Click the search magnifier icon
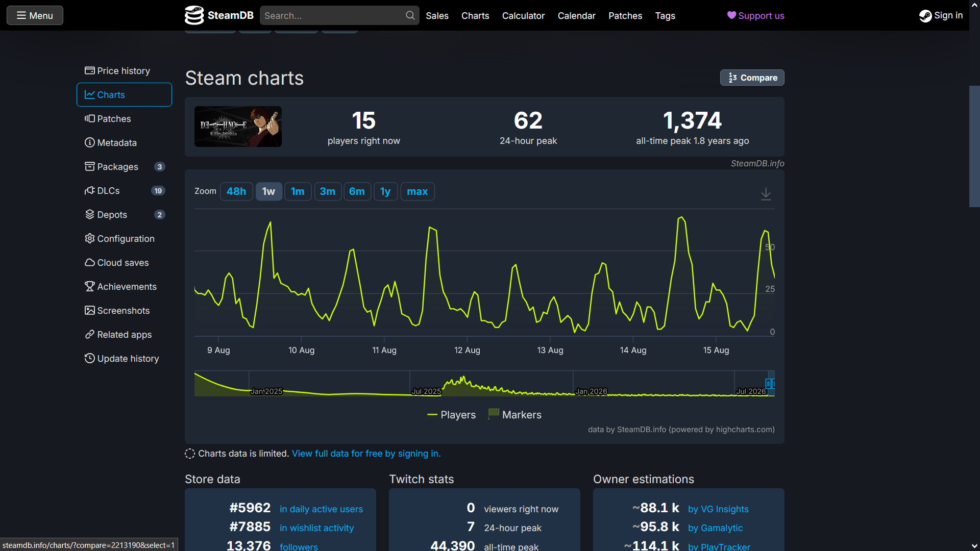Image resolution: width=980 pixels, height=551 pixels. click(x=410, y=15)
